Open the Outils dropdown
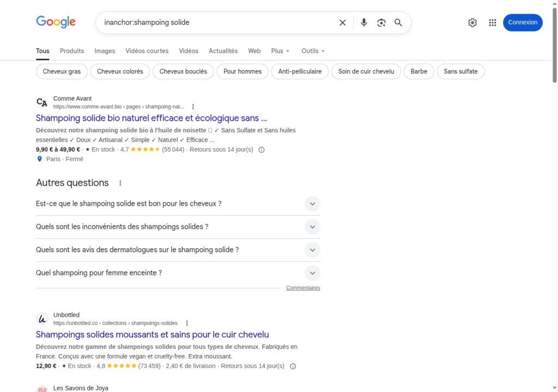The height and width of the screenshot is (392, 558). pyautogui.click(x=313, y=51)
